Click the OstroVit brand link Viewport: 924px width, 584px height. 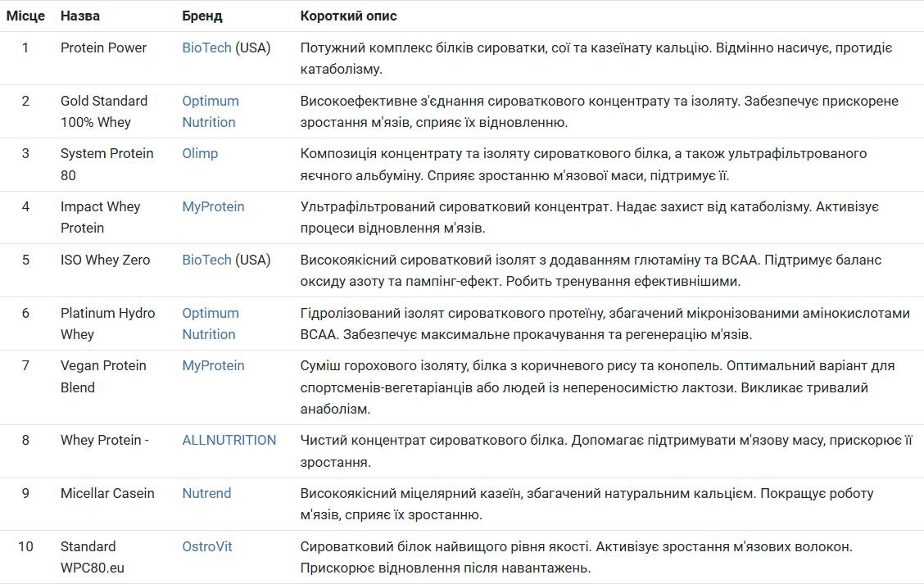206,546
